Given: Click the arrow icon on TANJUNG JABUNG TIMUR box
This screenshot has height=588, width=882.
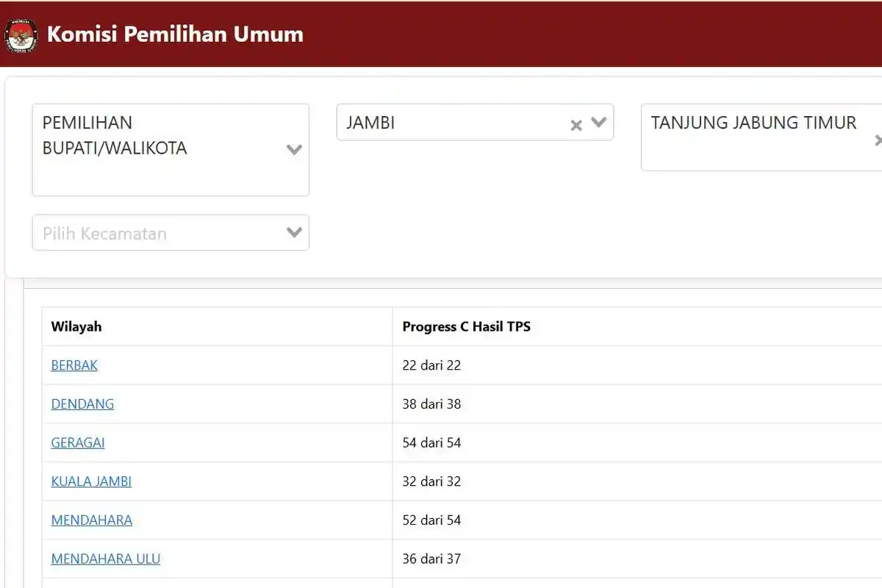Looking at the screenshot, I should (x=879, y=140).
